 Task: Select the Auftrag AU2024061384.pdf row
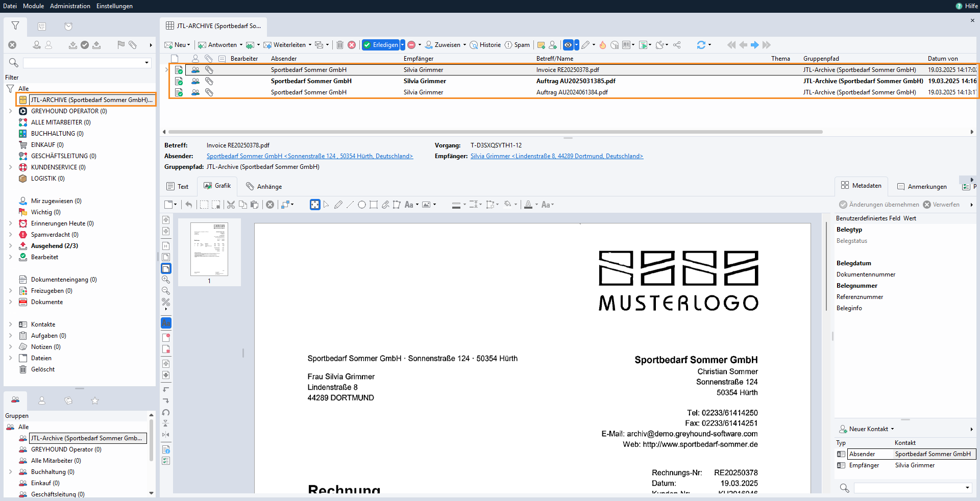(572, 92)
